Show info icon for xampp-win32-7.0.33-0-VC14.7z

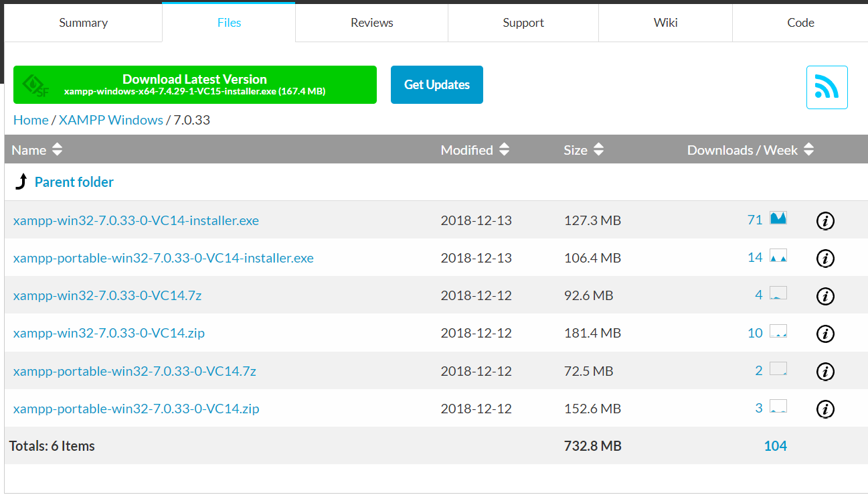coord(825,295)
